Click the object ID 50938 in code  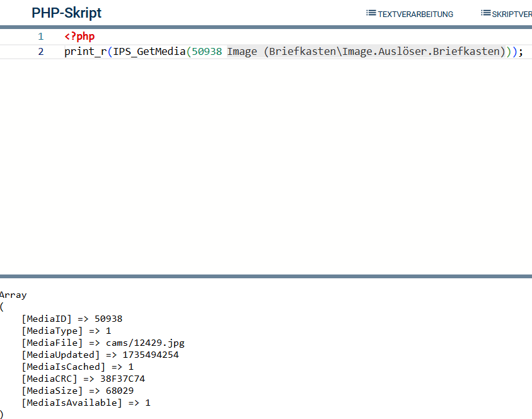tap(207, 52)
